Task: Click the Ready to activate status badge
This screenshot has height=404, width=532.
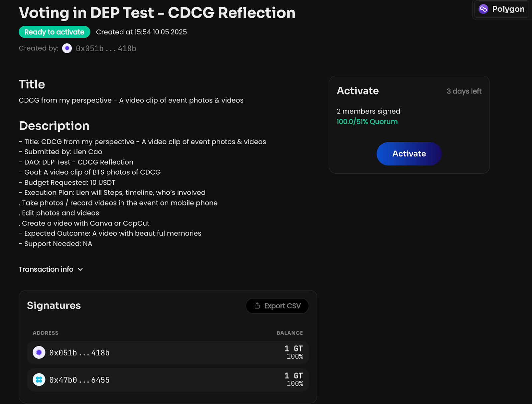Action: pyautogui.click(x=54, y=32)
